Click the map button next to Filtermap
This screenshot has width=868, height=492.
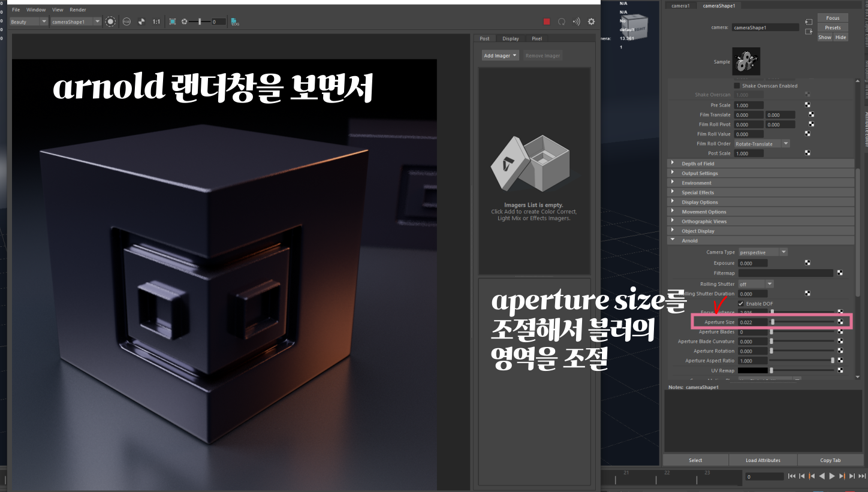pos(840,273)
